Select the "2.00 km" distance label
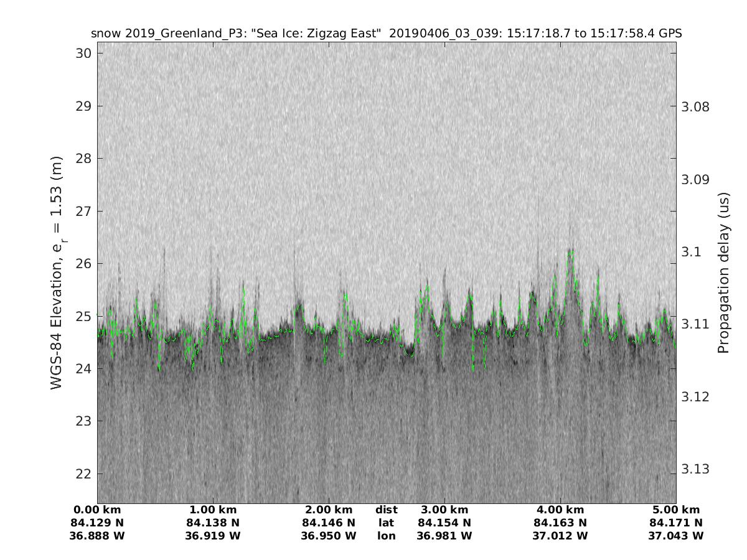Screen dimensions: 747x560 329,510
